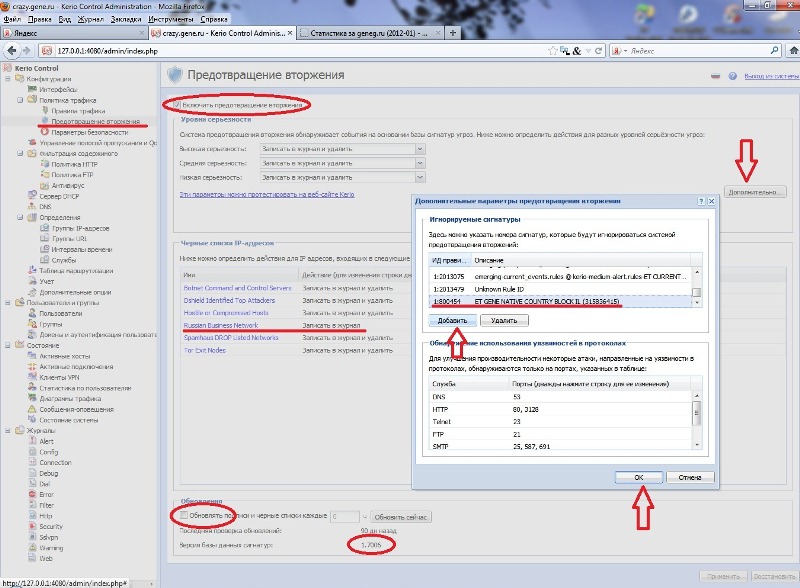Click ignored signatures list scrollbar thumb
Screen dimensions: 800x588
coord(696,292)
